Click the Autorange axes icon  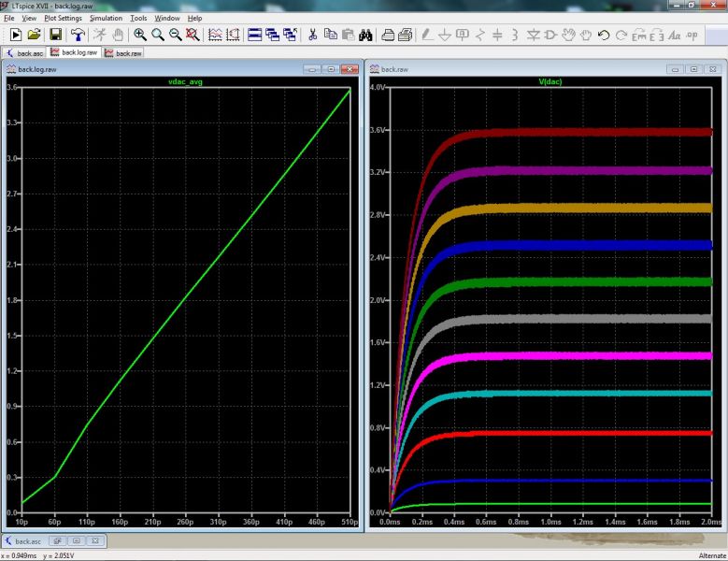tap(214, 36)
